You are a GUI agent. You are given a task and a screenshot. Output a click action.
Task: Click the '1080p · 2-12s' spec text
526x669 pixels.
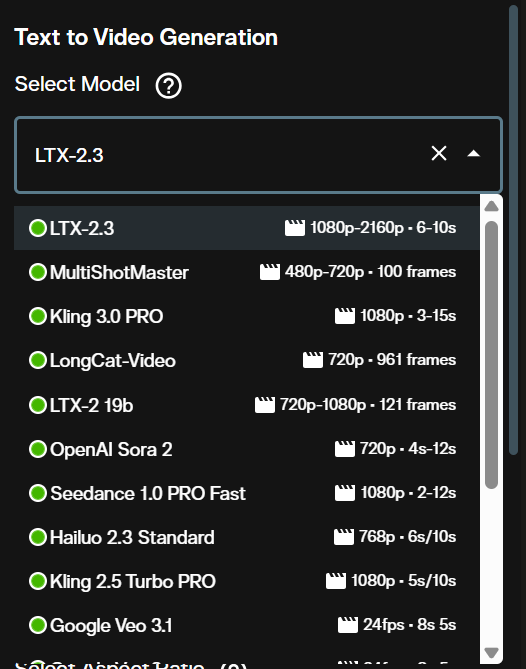pos(408,492)
